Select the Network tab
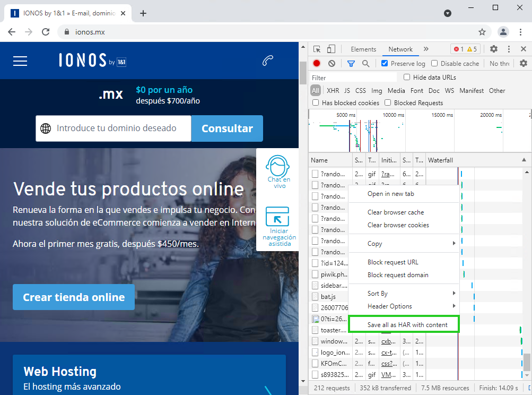Viewport: 532px width, 395px height. pos(400,49)
